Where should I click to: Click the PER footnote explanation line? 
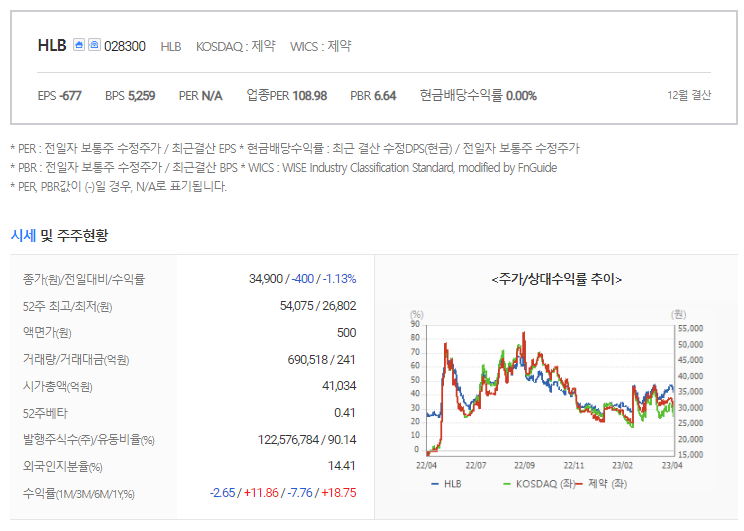coord(295,149)
